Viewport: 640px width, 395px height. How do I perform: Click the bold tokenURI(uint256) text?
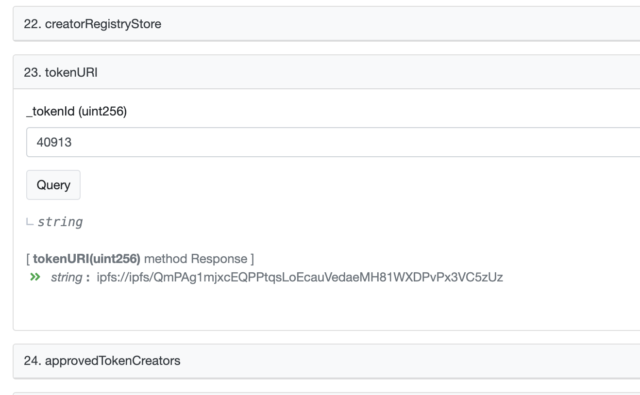87,259
